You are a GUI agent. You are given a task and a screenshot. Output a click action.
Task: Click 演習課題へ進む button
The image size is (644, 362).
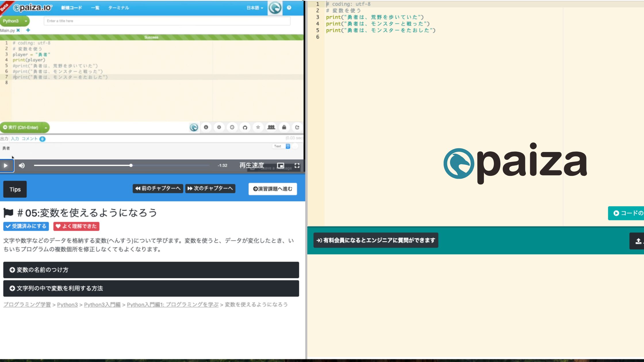273,189
